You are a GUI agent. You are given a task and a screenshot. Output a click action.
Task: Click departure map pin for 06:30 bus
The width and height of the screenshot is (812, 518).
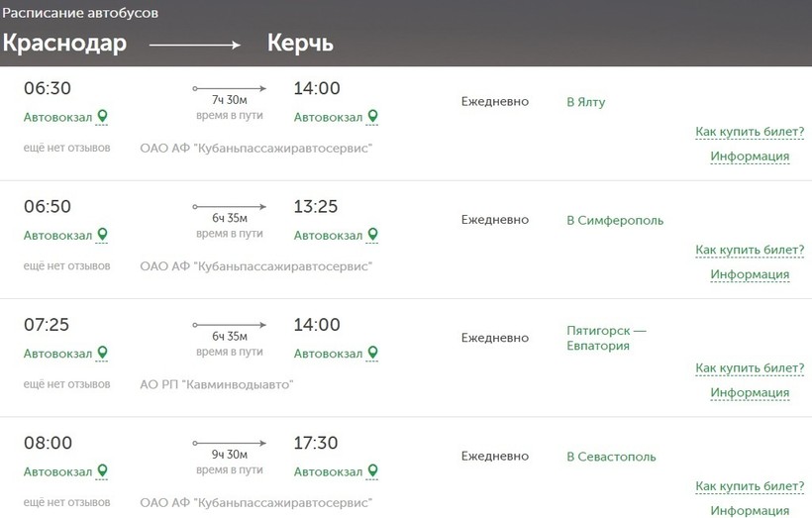point(102,117)
